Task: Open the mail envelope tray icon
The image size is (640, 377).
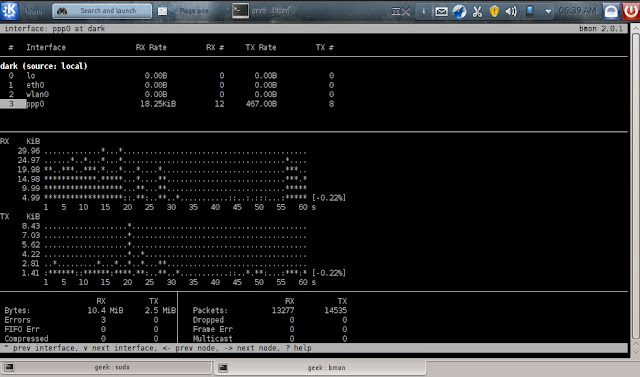Action: [x=441, y=11]
